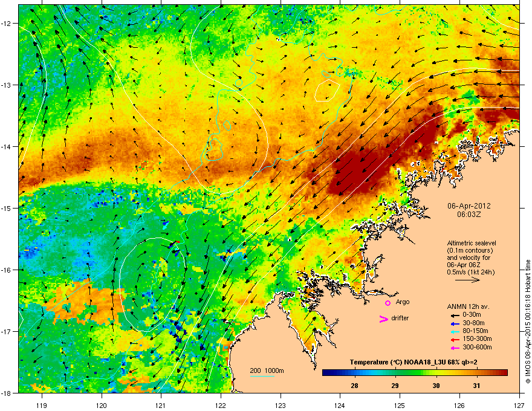This screenshot has width=532, height=411.
Task: Click the magenta Argo circle marker in legend
Action: click(x=388, y=303)
